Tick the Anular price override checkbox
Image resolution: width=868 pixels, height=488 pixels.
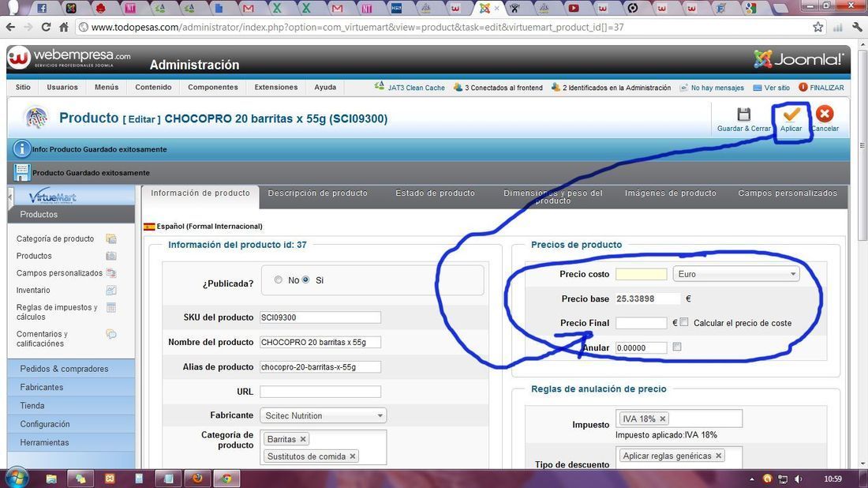coord(676,347)
